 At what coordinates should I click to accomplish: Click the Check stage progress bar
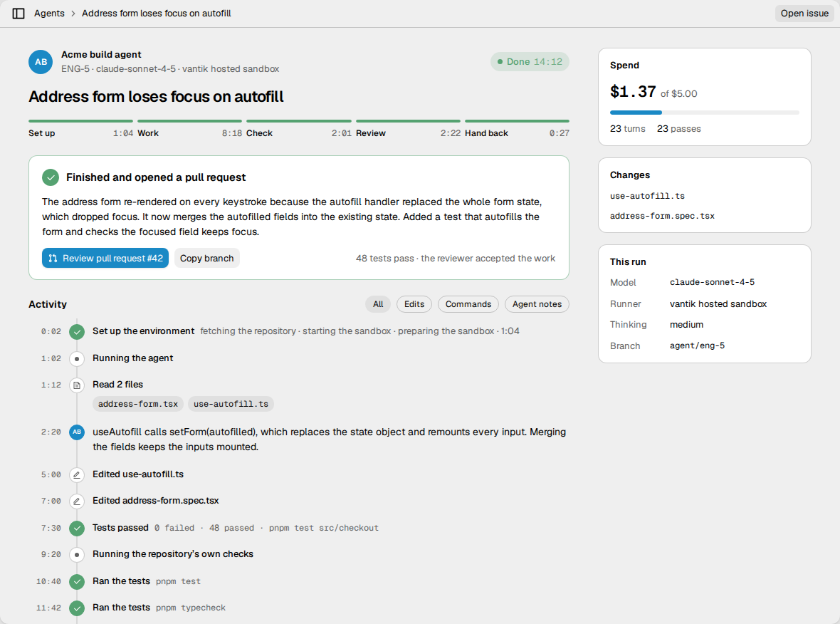pos(299,121)
